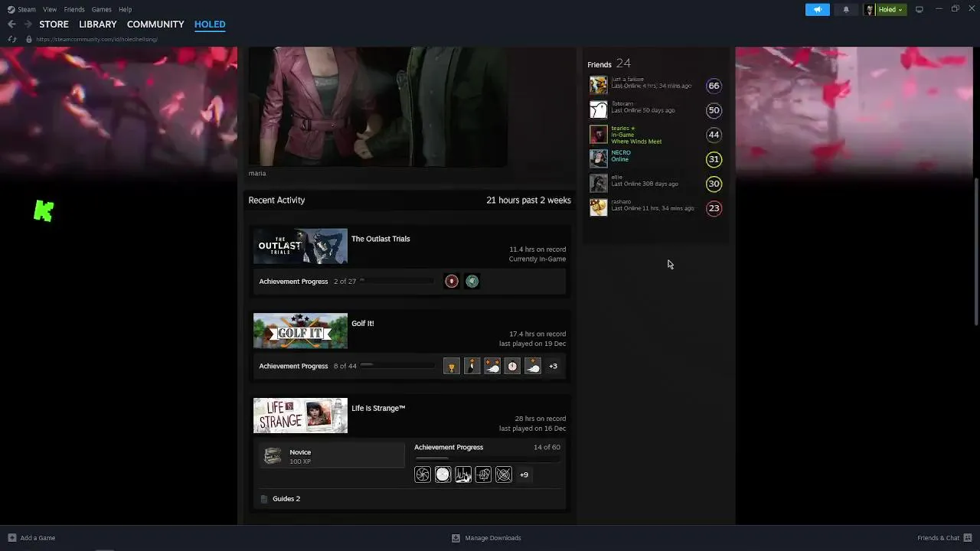The image size is (980, 551).
Task: Click fifth Life Is Strange achievement icon
Action: (504, 475)
